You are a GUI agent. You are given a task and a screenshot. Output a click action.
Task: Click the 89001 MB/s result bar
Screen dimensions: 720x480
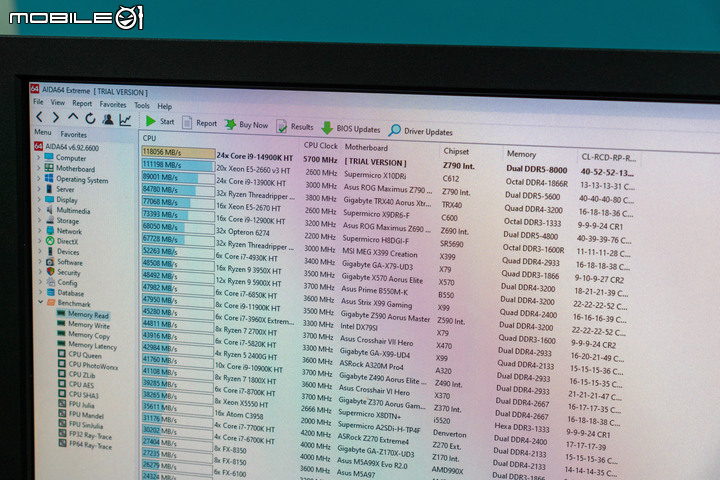tap(178, 177)
